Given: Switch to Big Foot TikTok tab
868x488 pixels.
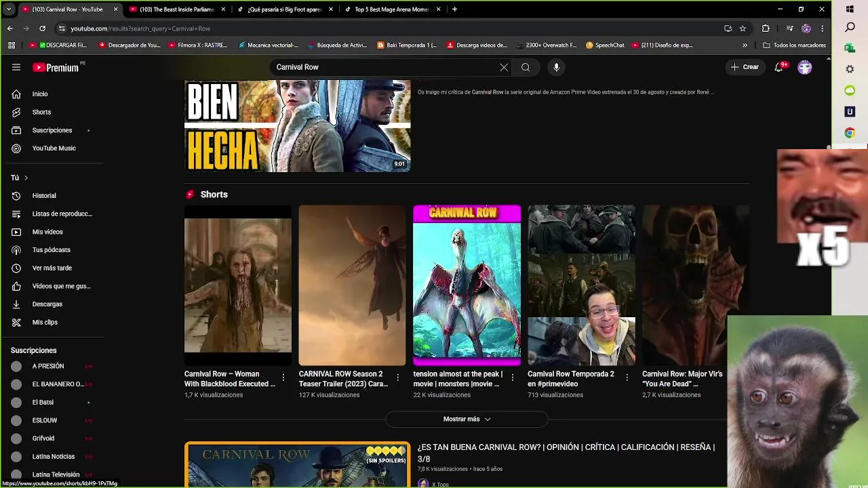Looking at the screenshot, I should click(285, 9).
